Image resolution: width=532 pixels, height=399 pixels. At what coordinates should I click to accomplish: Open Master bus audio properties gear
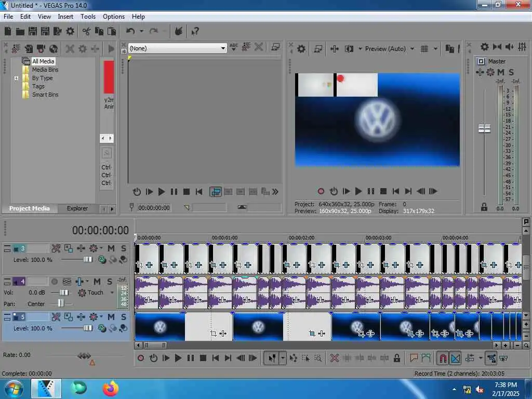pyautogui.click(x=485, y=47)
